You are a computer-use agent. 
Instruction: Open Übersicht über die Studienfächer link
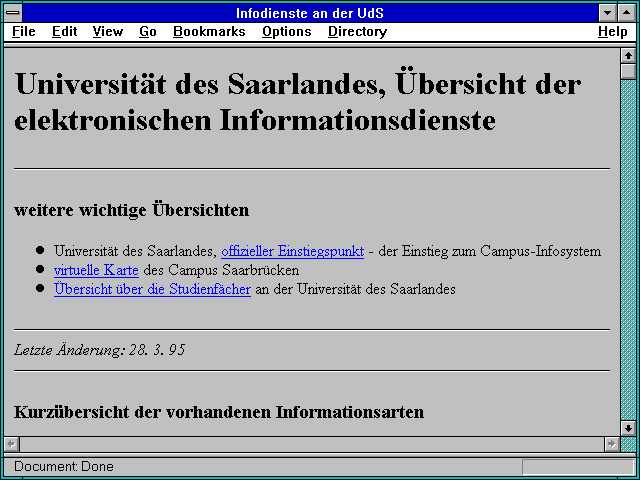[x=152, y=289]
